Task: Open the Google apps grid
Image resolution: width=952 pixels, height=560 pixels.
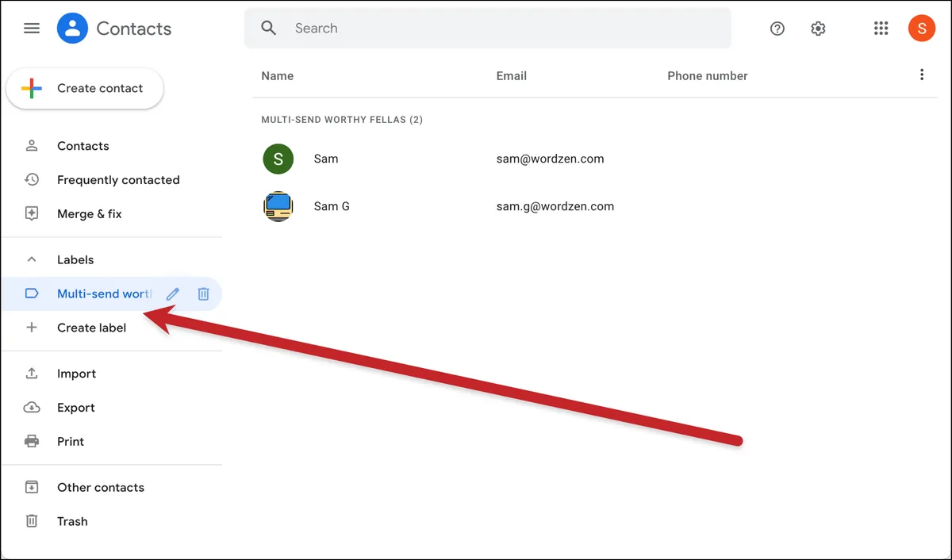Action: pos(881,29)
